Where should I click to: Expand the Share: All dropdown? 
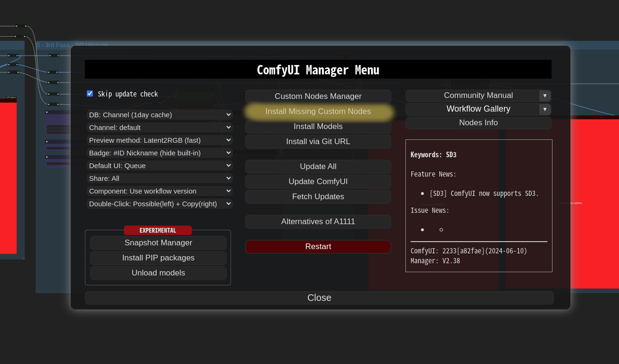[x=159, y=178]
